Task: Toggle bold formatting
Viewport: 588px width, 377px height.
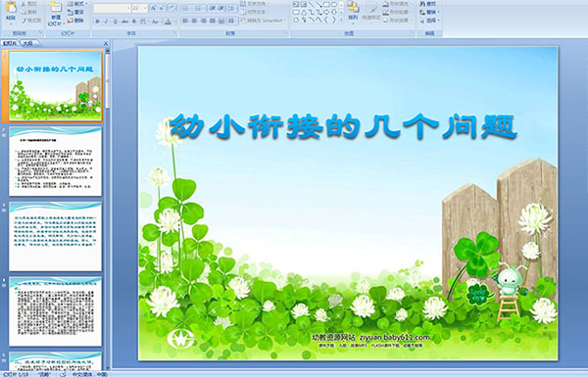Action: (97, 22)
